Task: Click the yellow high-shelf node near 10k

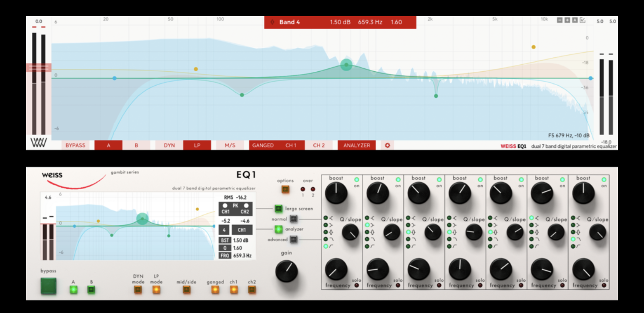Action: pyautogui.click(x=533, y=47)
